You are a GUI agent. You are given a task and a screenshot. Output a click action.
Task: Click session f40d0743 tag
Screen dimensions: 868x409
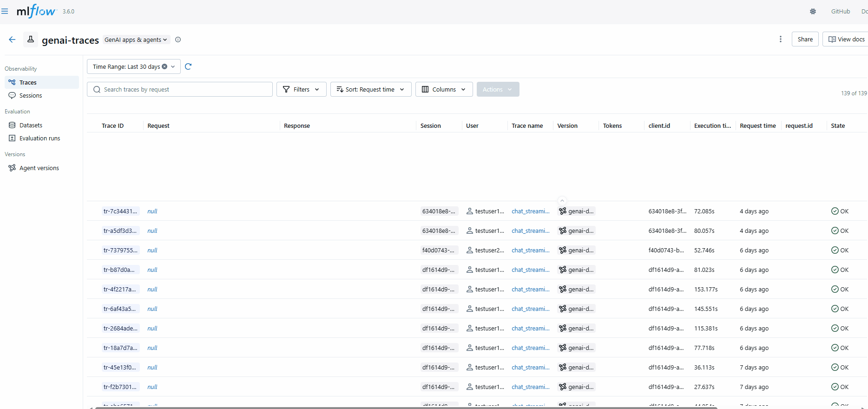point(439,250)
